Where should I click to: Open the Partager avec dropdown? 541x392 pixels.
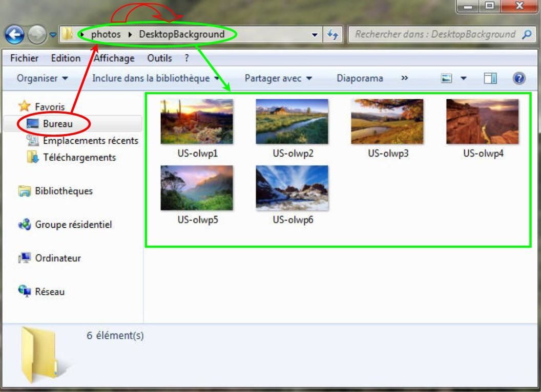278,78
